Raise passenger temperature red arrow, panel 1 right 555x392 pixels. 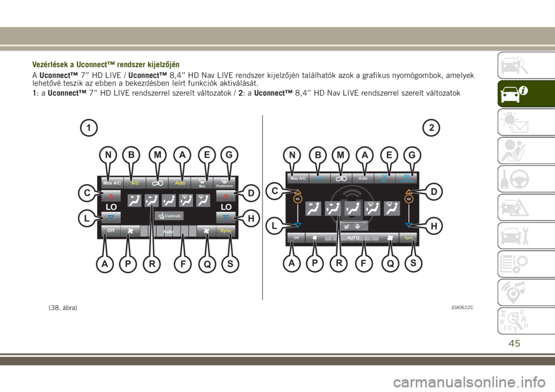point(226,196)
